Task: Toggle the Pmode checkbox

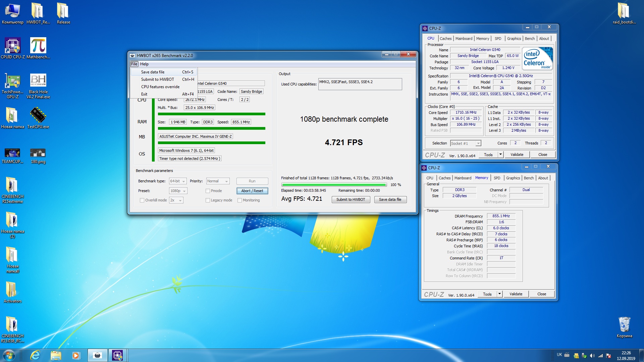Action: [208, 191]
